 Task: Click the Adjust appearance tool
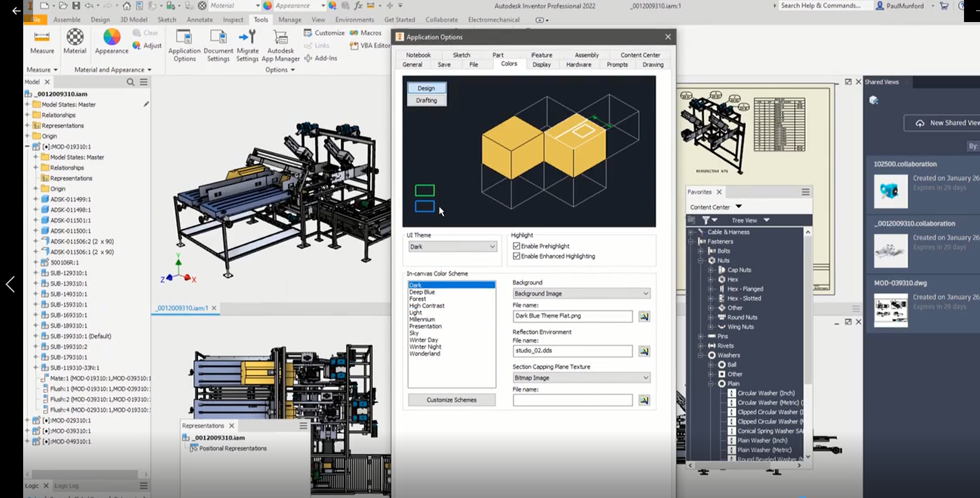click(147, 46)
